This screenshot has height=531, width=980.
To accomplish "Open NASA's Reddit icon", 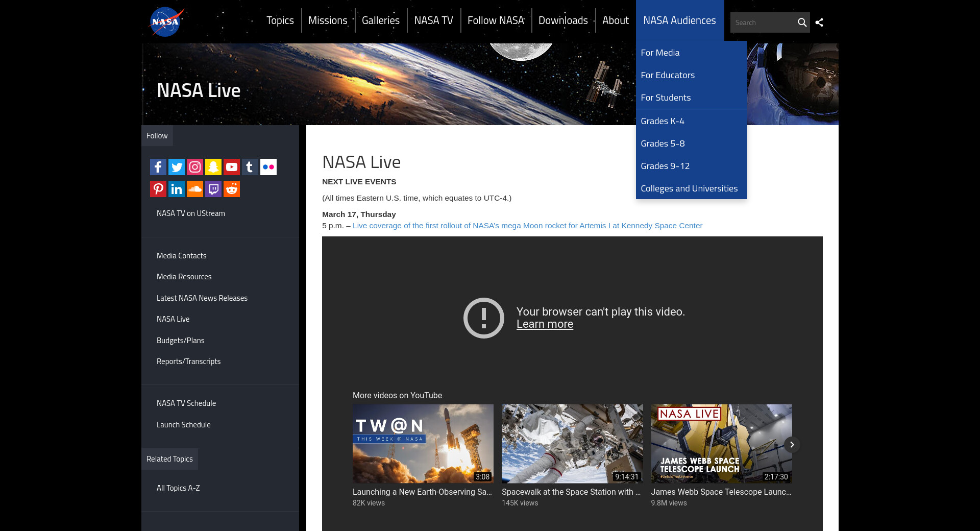I will 232,189.
